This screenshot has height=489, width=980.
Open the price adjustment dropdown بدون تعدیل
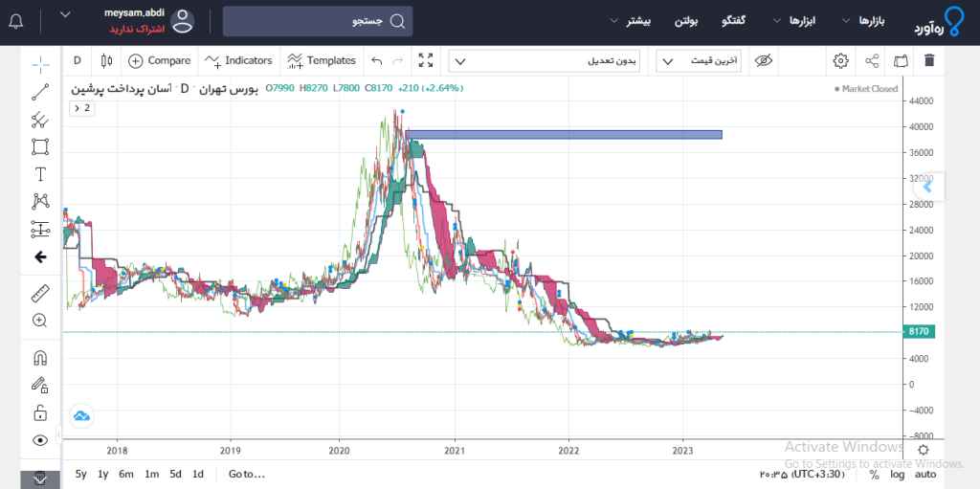(545, 61)
